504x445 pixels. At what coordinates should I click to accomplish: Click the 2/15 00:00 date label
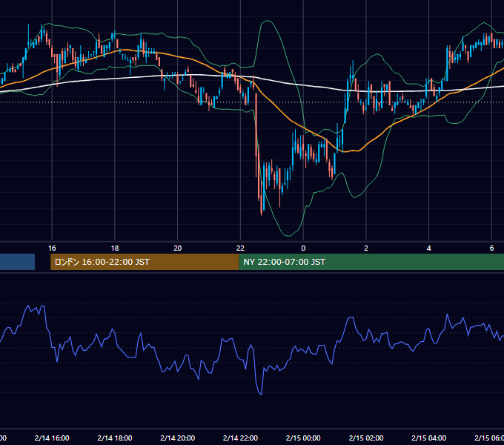click(303, 438)
